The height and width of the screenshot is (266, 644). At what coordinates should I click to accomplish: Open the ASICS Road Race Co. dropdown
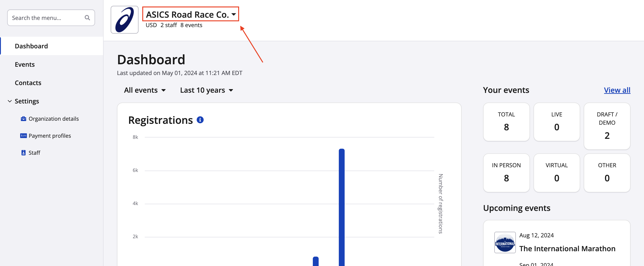pos(190,14)
